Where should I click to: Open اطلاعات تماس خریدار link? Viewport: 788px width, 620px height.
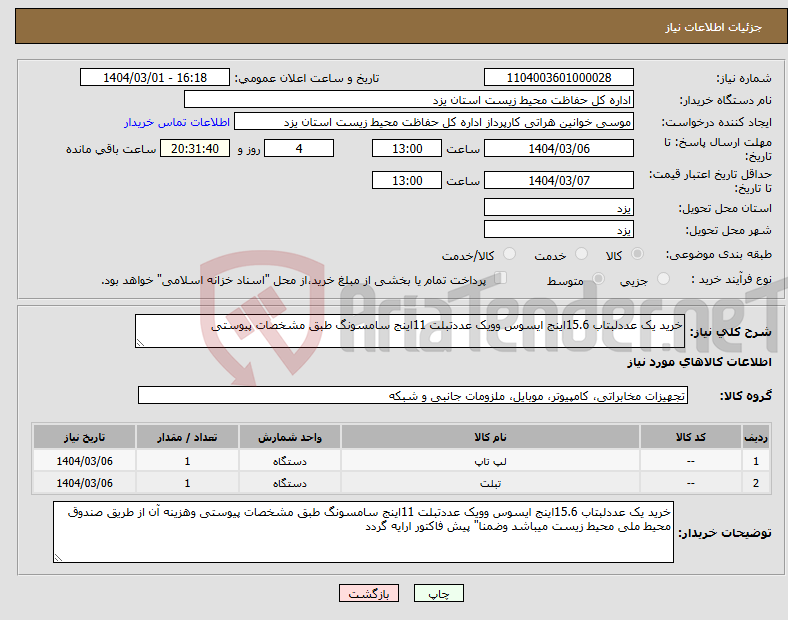click(x=177, y=122)
